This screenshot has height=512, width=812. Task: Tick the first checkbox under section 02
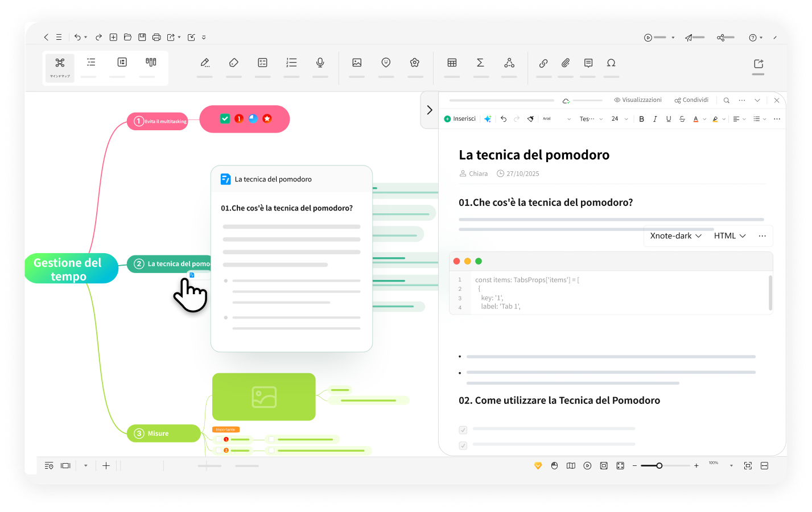(x=462, y=430)
